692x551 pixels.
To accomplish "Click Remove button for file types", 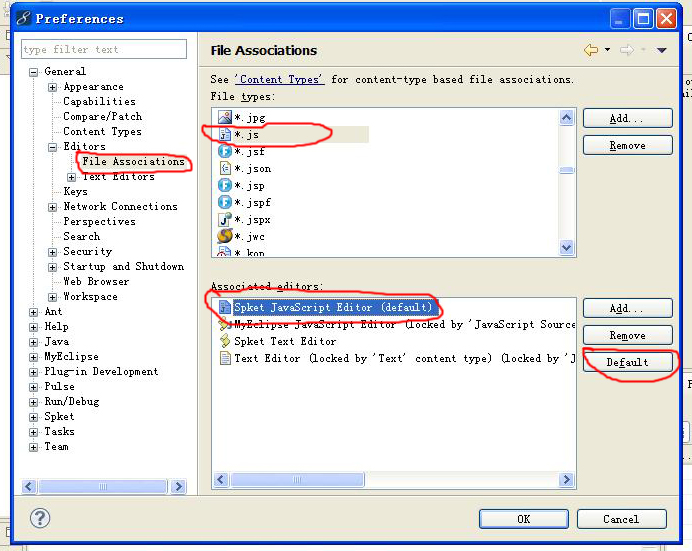I will (x=628, y=145).
